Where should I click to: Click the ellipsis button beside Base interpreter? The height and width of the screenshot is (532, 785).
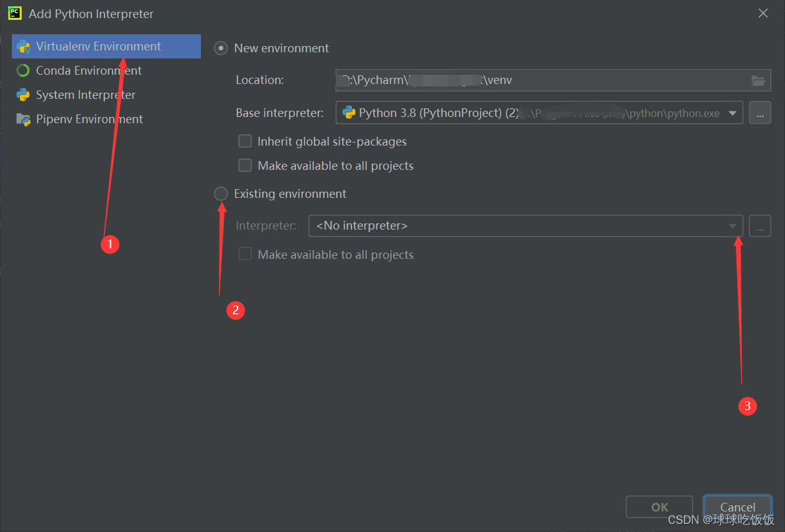tap(760, 113)
